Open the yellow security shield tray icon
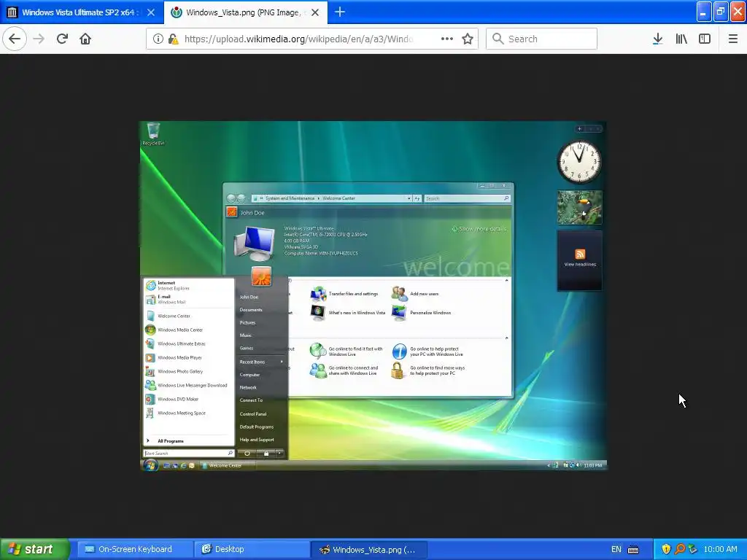This screenshot has width=747, height=560. coord(666,549)
